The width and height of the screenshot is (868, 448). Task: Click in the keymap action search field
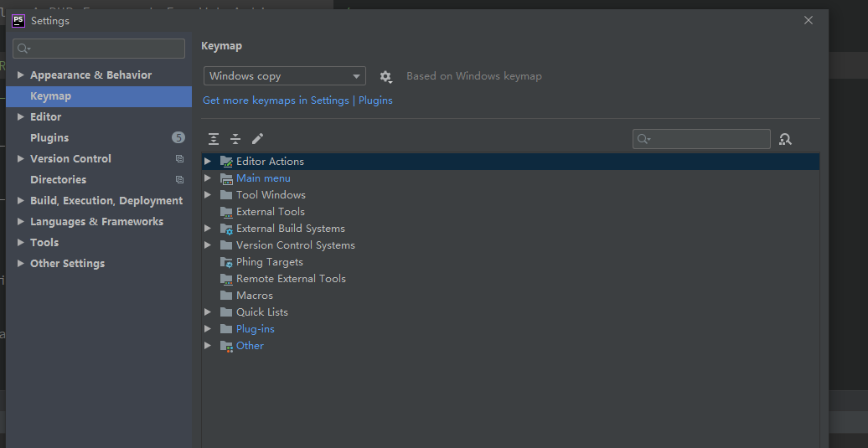point(708,139)
